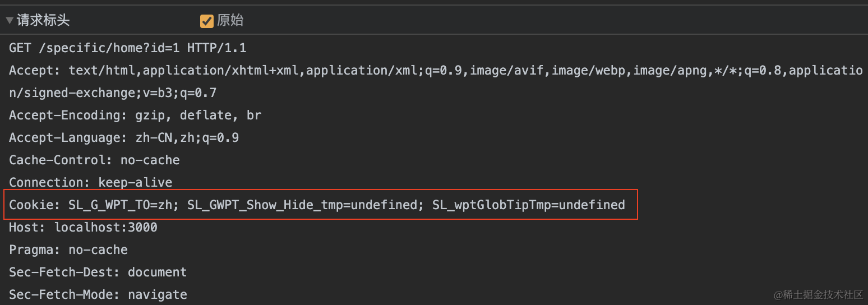
Task: Click the signed-exchange;v=b3 continuation line
Action: pos(113,93)
